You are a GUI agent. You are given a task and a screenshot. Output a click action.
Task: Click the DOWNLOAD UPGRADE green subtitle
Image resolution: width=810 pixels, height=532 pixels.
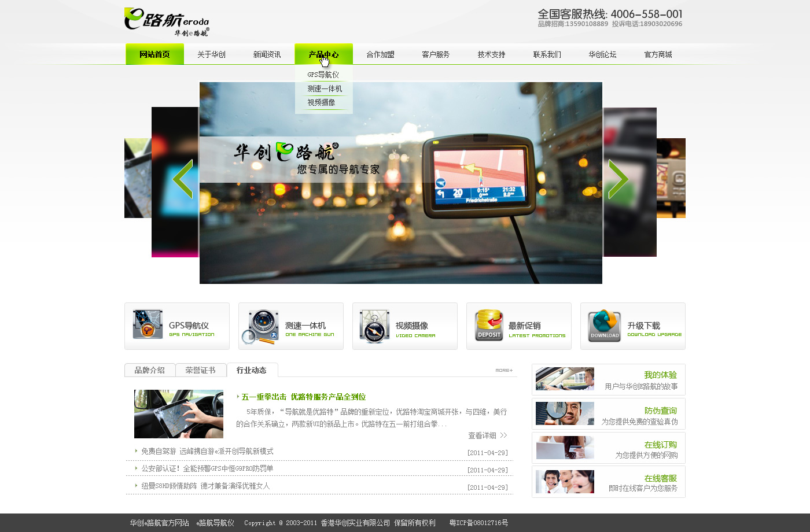pos(654,334)
